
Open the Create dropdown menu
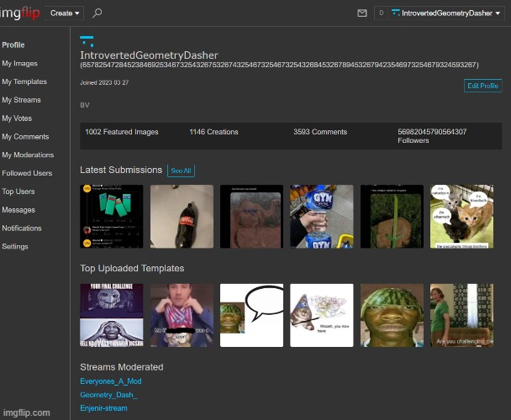click(66, 13)
